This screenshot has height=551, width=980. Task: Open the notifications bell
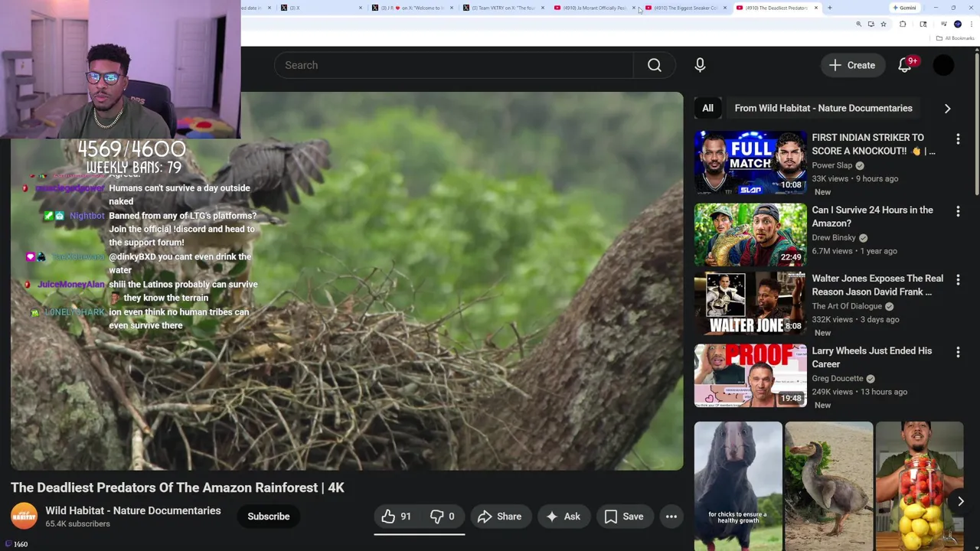(904, 65)
